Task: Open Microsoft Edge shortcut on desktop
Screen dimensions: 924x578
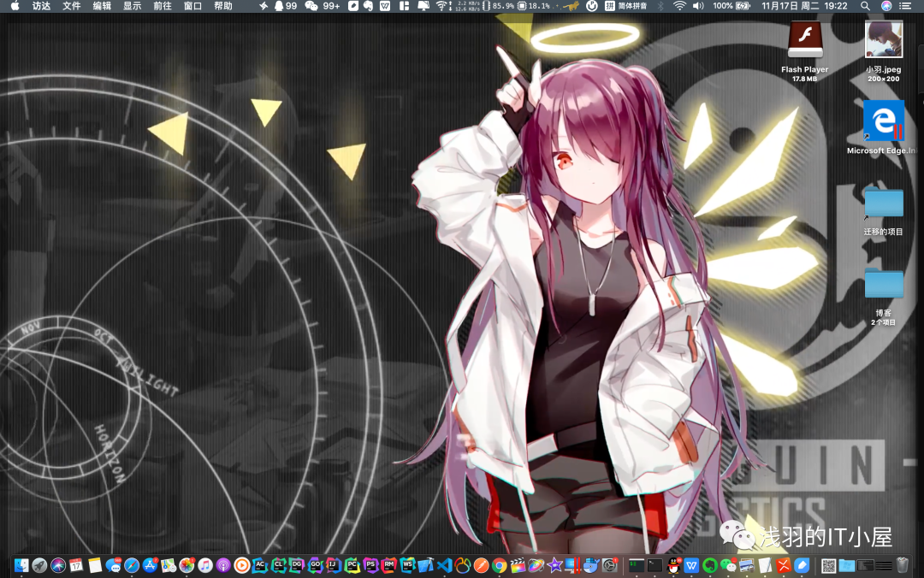Action: [883, 121]
